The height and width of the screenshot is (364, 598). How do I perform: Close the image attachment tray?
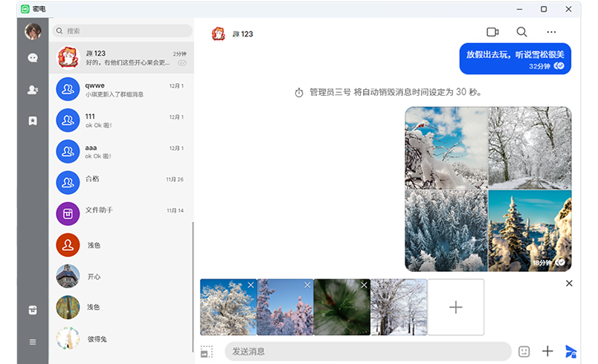coord(569,283)
